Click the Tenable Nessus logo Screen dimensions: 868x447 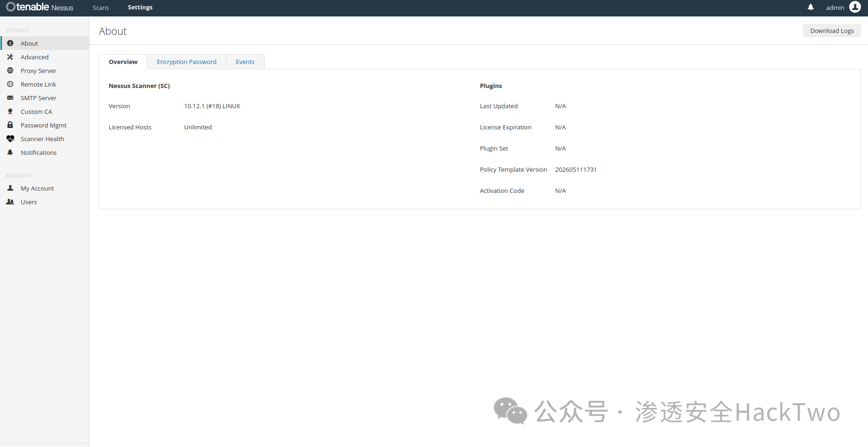40,7
